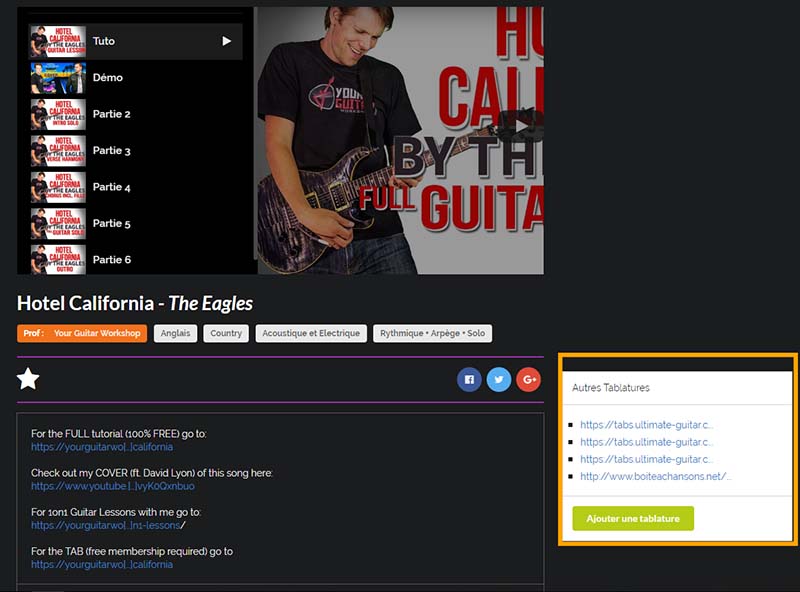The width and height of the screenshot is (800, 592).
Task: Open the Partie 4 thumbnail image
Action: [x=58, y=187]
